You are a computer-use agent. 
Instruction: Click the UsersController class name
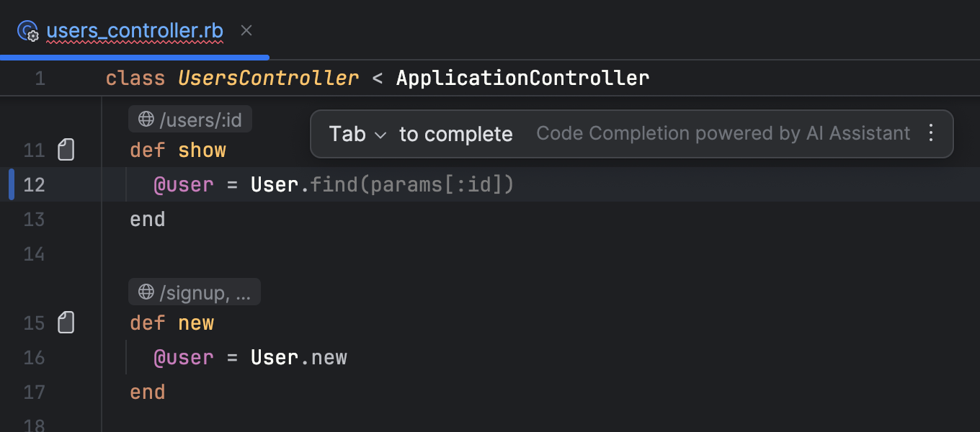click(268, 78)
